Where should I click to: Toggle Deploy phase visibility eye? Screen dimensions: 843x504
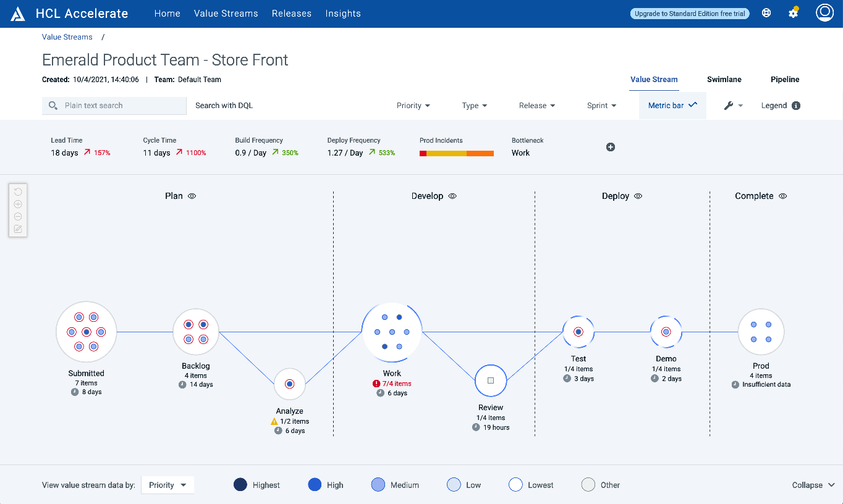click(x=638, y=196)
